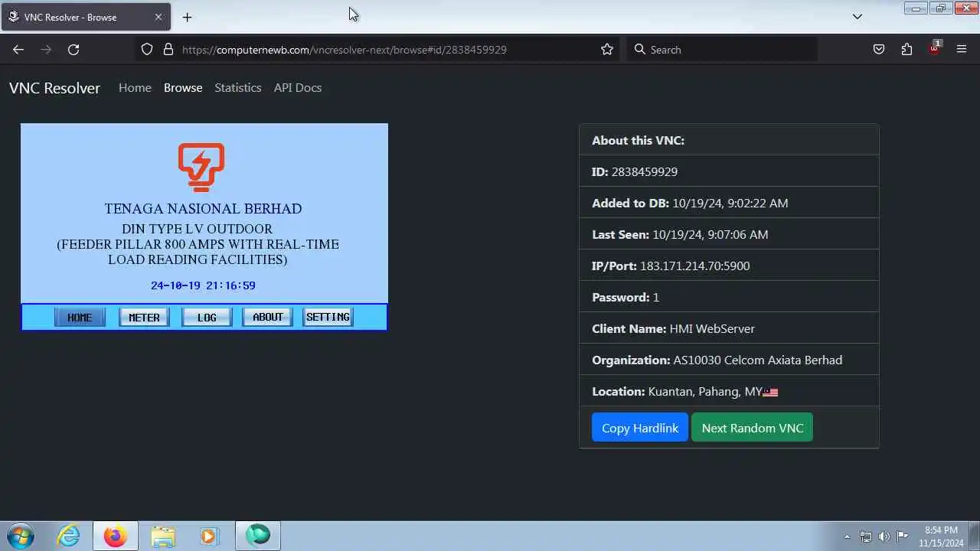This screenshot has height=551, width=980.
Task: Click the uBlock Origin extension icon
Action: point(935,48)
